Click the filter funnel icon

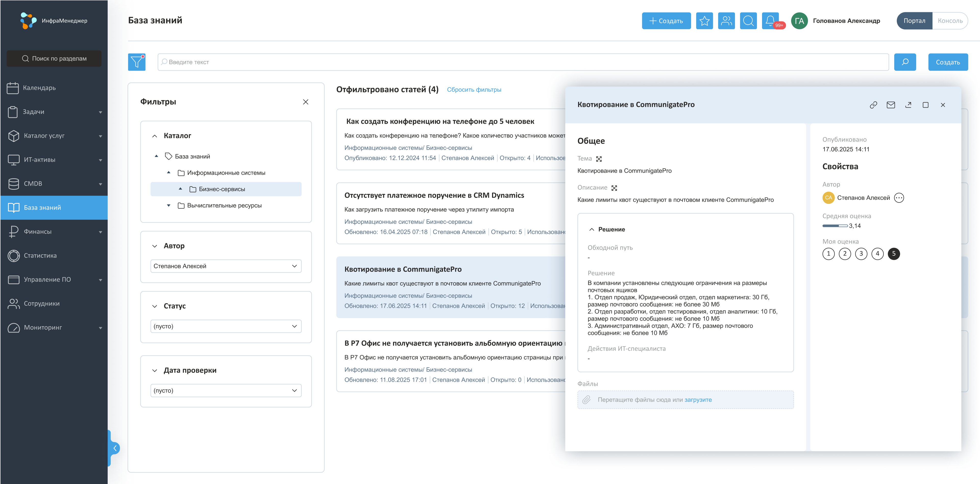point(137,62)
